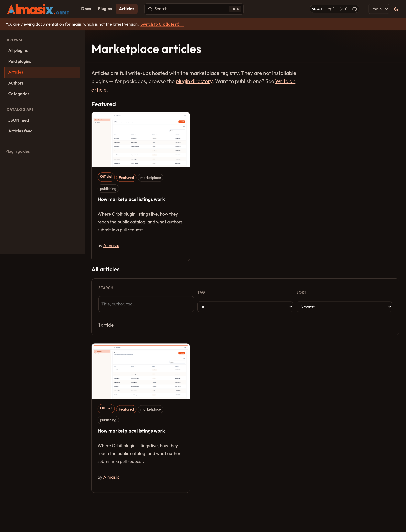
Task: Click the 'All articles' heading
Action: click(x=105, y=270)
